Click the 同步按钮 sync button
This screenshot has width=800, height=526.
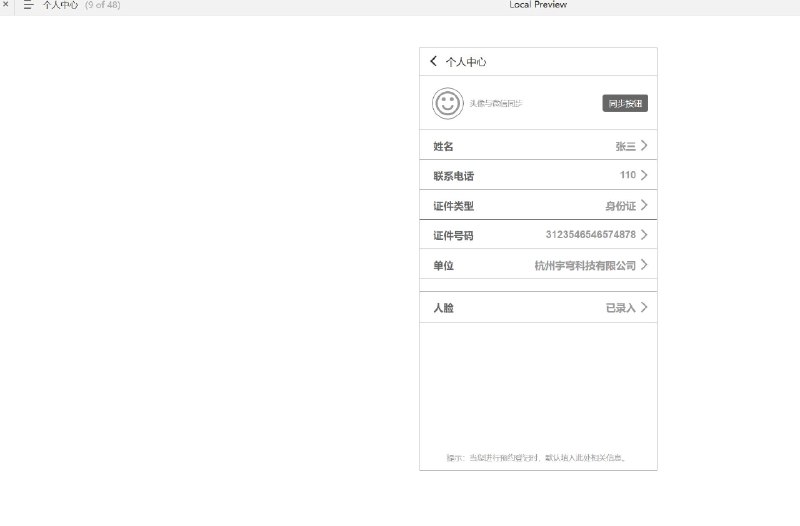(x=625, y=104)
